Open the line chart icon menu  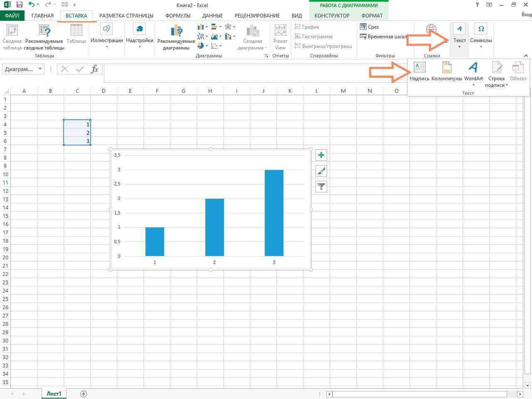click(200, 36)
